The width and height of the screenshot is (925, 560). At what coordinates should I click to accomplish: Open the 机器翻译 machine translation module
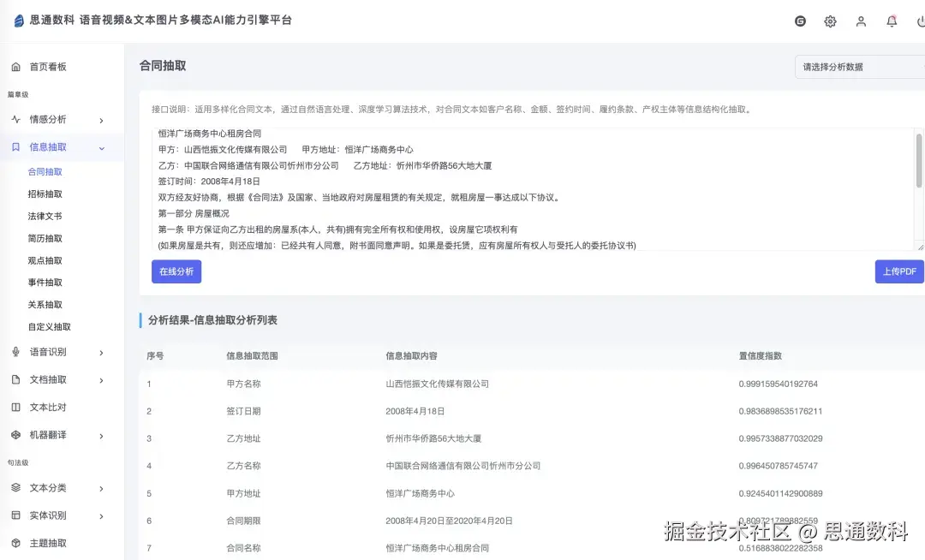click(x=51, y=434)
